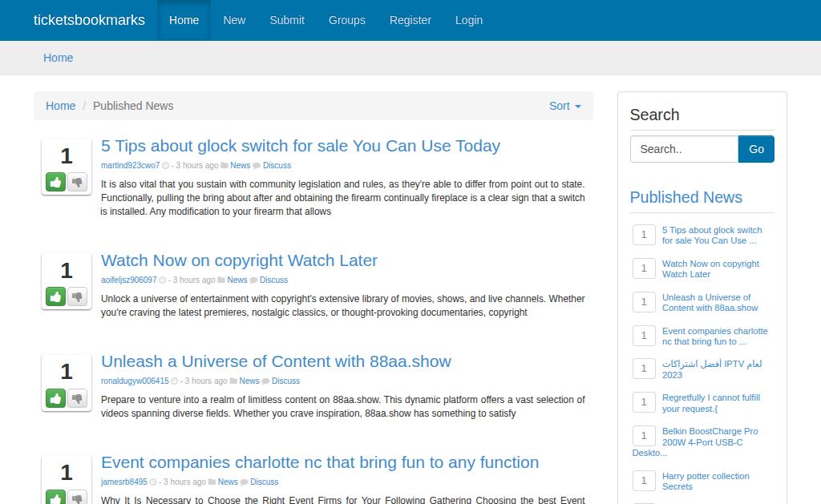Open '5 Tips about glock switch' article title
The width and height of the screenshot is (821, 504).
point(301,146)
